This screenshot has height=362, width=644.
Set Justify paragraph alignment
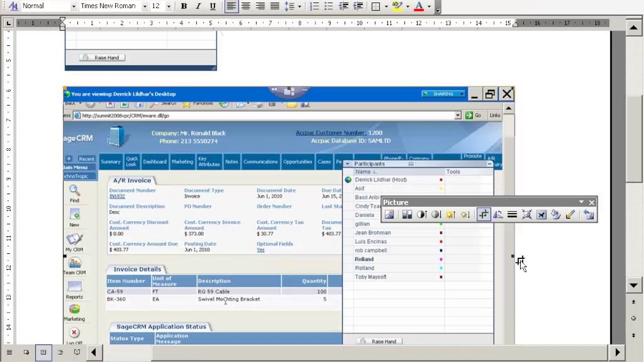pyautogui.click(x=275, y=6)
